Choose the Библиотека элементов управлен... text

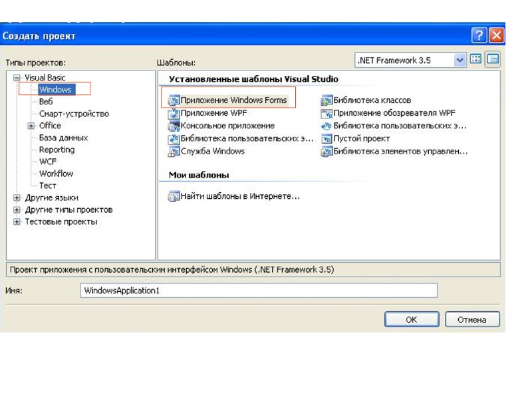[x=400, y=152]
